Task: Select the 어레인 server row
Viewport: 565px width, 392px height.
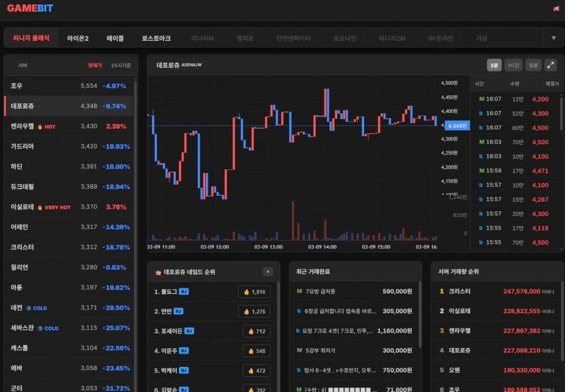Action: [x=68, y=227]
